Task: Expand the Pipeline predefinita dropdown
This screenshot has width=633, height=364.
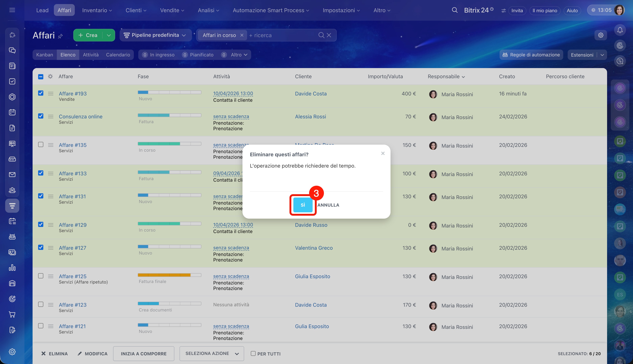Action: click(155, 35)
